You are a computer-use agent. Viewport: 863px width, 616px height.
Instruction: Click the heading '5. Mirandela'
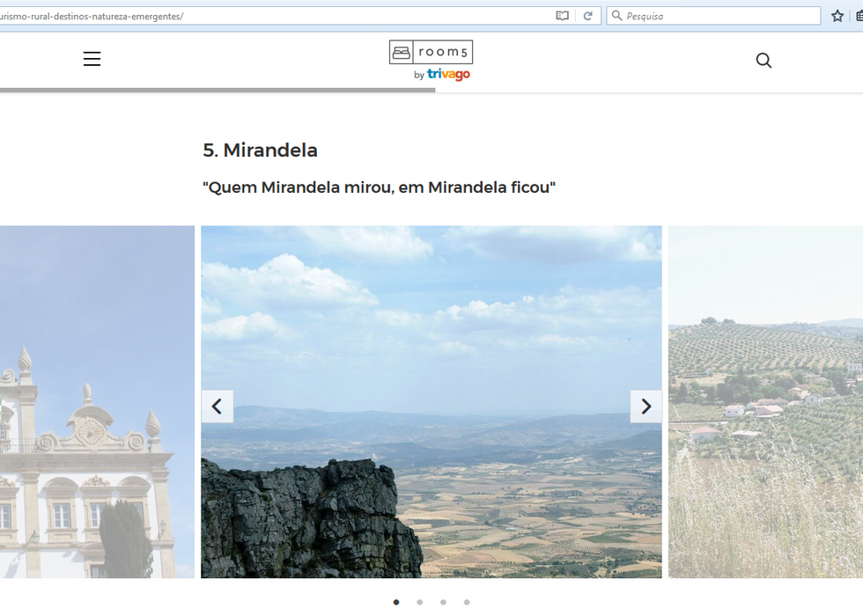[260, 150]
